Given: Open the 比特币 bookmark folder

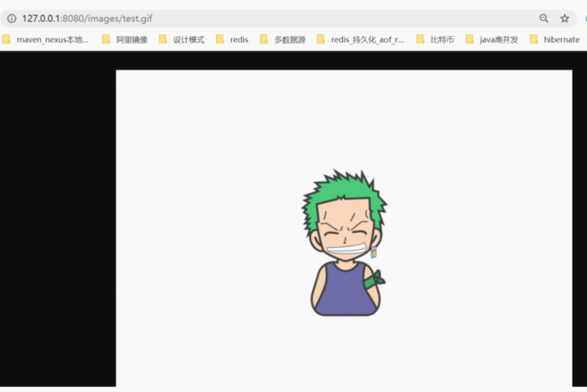Looking at the screenshot, I should pyautogui.click(x=435, y=39).
